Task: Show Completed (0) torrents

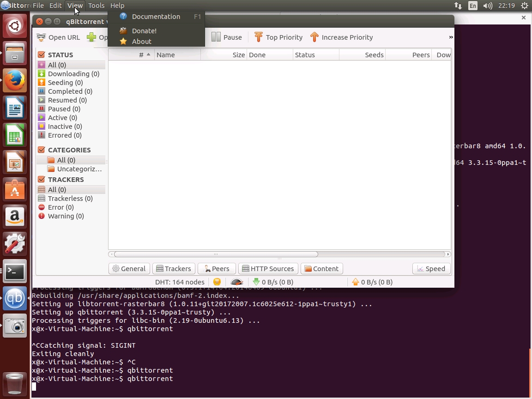Action: pyautogui.click(x=71, y=91)
